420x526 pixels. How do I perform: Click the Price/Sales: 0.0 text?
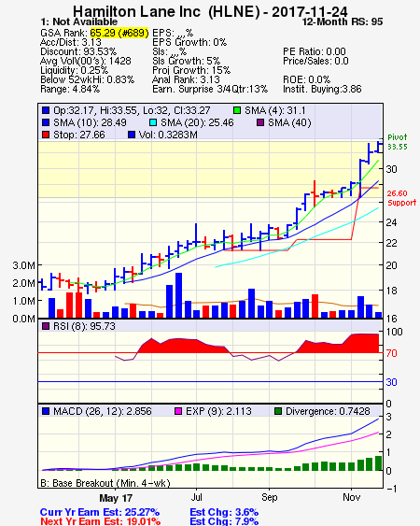(315, 61)
